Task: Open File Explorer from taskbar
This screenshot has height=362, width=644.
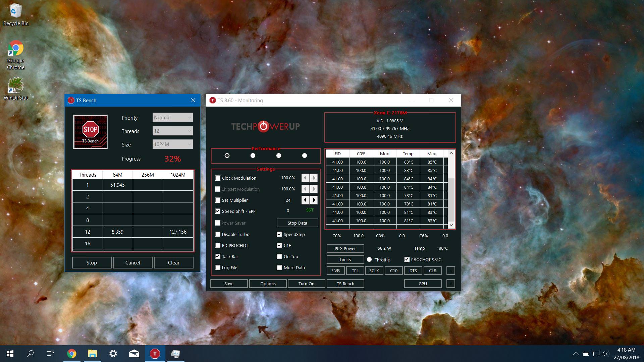Action: point(92,354)
